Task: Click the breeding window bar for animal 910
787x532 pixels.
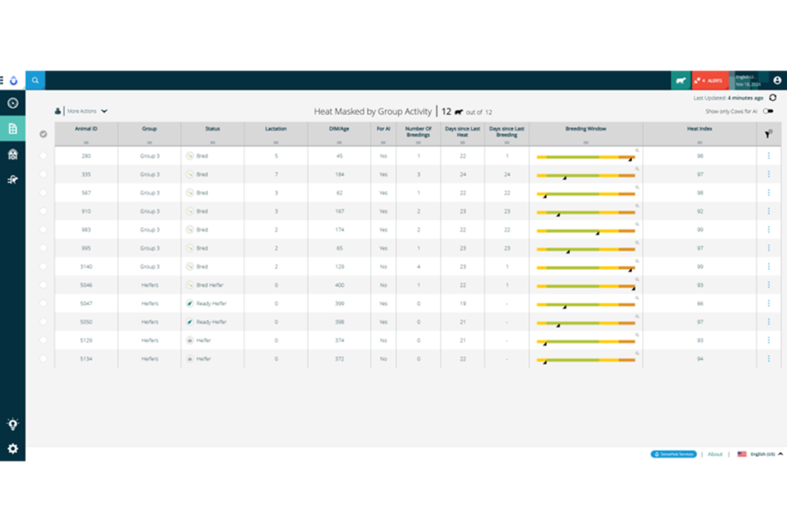Action: pyautogui.click(x=585, y=211)
